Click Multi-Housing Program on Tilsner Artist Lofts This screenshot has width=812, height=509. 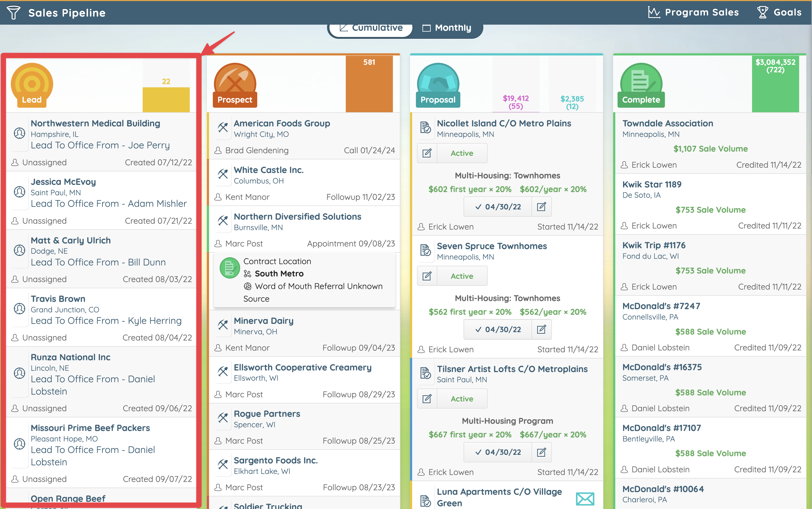click(507, 421)
